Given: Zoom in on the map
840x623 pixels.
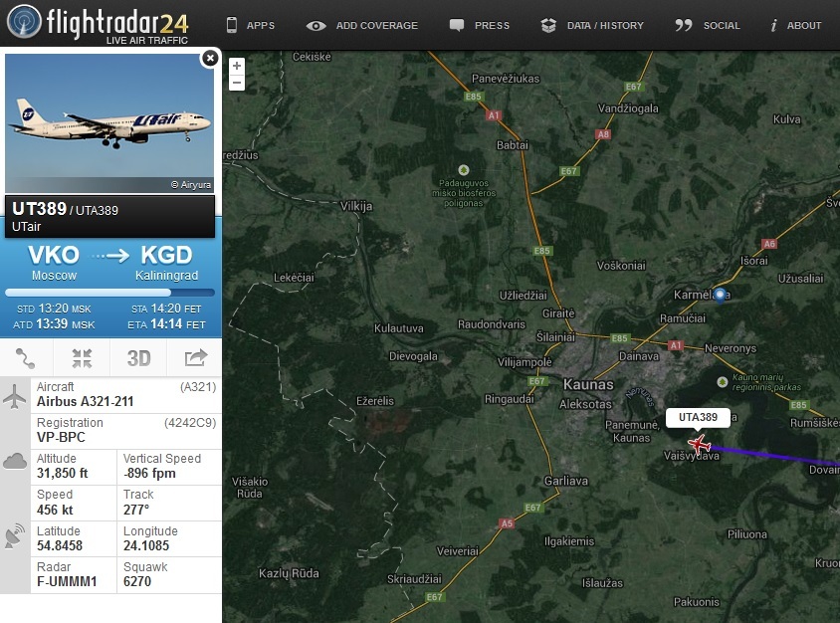Looking at the screenshot, I should 237,66.
